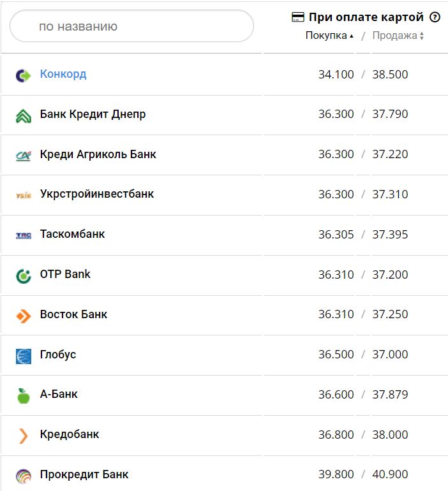The height and width of the screenshot is (491, 448).
Task: Sort by Покупка column
Action: pyautogui.click(x=329, y=35)
